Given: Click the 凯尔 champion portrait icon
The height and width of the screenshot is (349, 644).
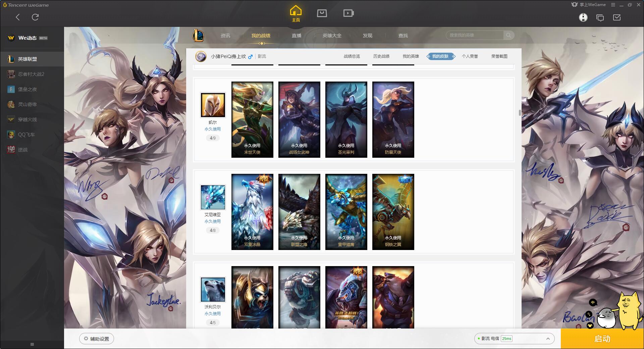Looking at the screenshot, I should (x=213, y=105).
